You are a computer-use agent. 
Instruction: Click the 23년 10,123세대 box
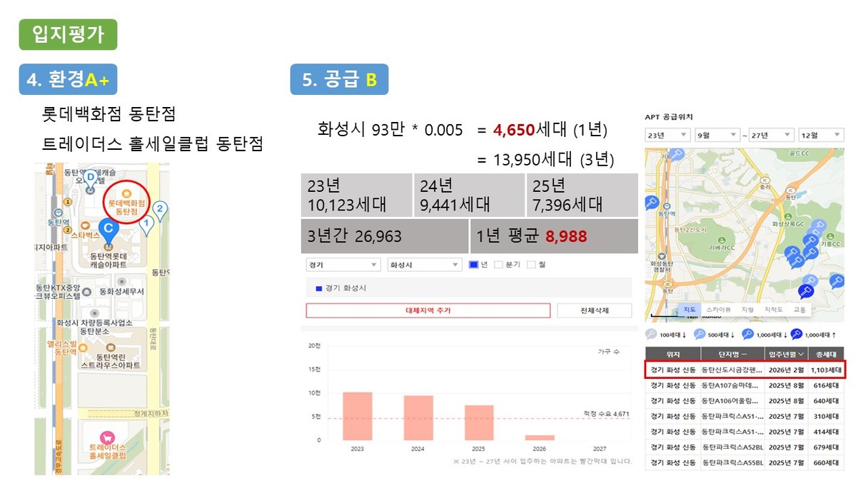pyautogui.click(x=357, y=195)
